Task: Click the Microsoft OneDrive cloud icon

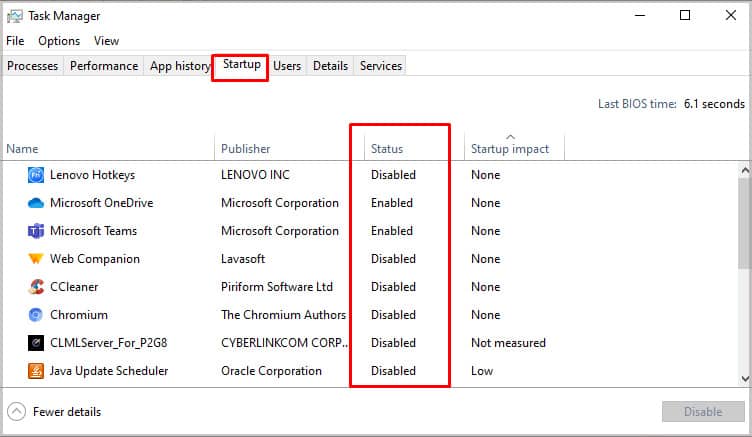Action: (x=35, y=203)
